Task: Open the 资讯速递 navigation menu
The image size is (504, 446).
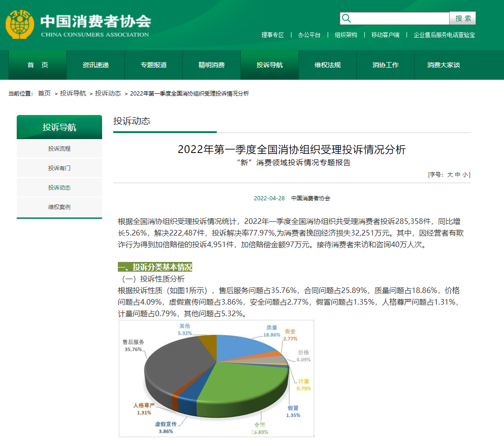Action: tap(96, 65)
